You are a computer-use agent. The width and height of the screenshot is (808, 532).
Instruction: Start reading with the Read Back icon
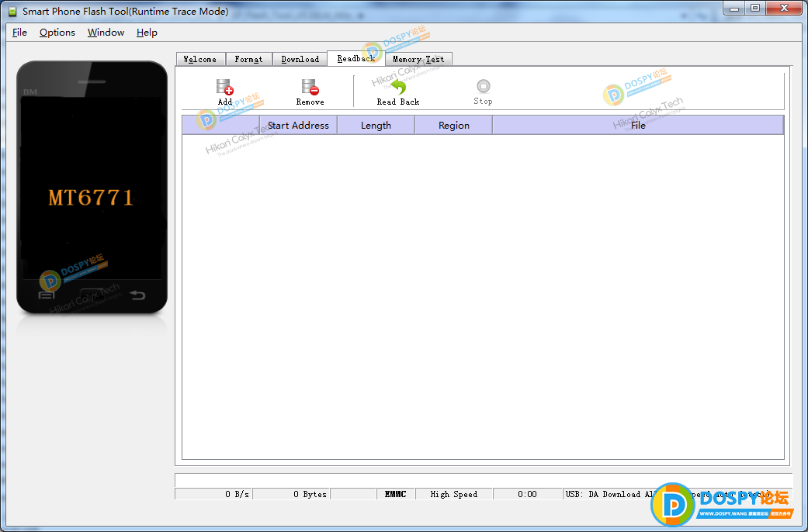point(398,87)
